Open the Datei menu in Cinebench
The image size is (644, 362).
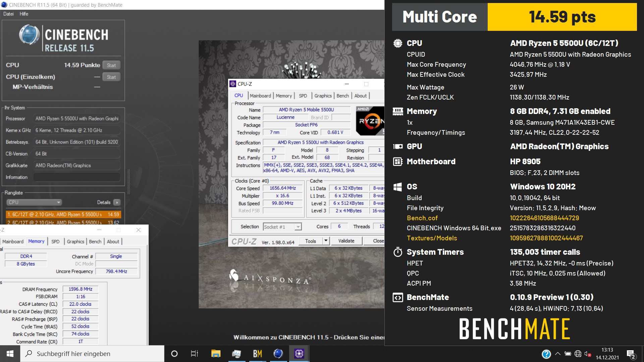(8, 14)
